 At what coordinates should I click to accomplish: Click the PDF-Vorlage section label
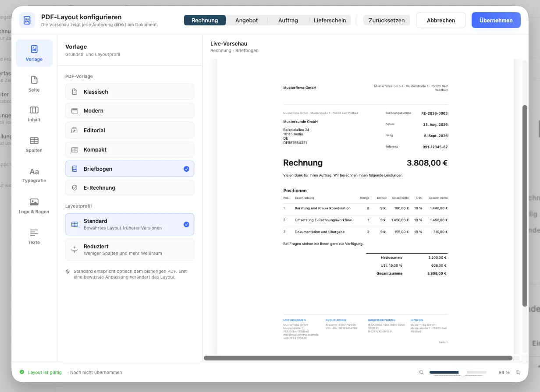coord(79,76)
